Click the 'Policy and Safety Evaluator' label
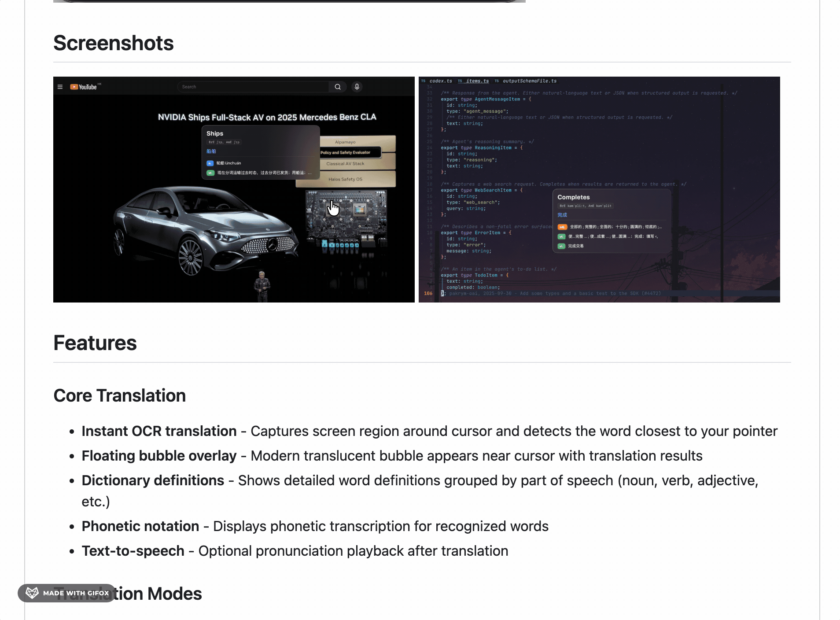 click(346, 153)
